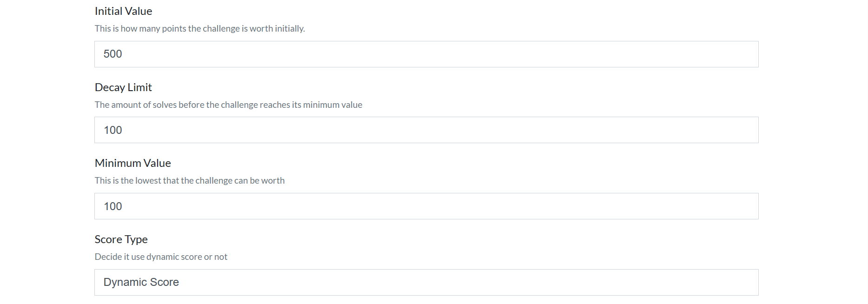Place cursor after 100 in Decay Limit
This screenshot has height=304, width=868.
click(x=123, y=130)
